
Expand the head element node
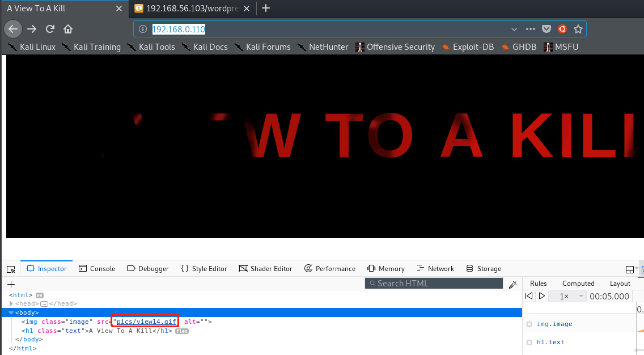click(11, 303)
